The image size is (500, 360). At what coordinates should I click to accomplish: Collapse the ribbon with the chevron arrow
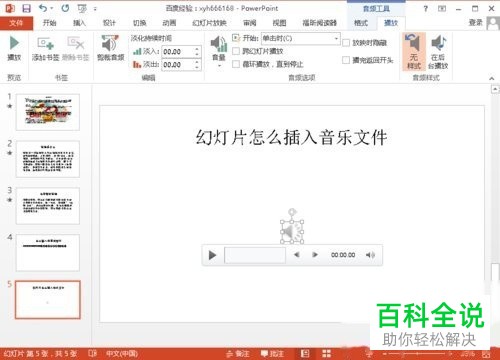tap(491, 79)
